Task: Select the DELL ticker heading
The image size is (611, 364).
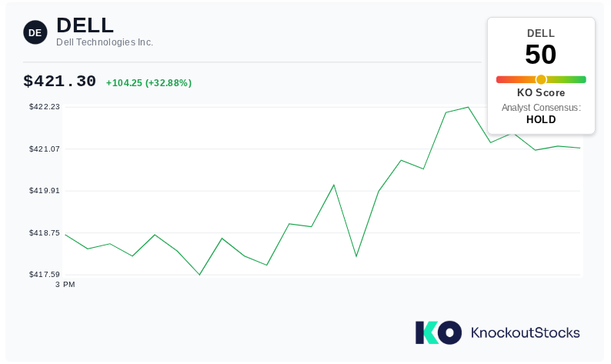Action: (85, 25)
